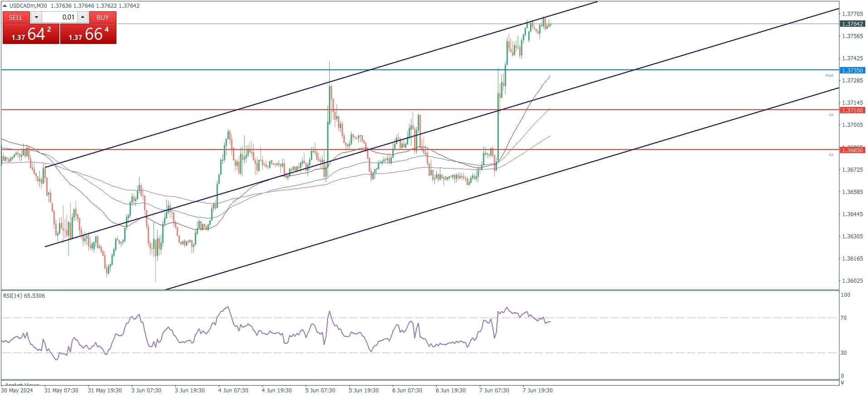
Task: Click the S3 support line label
Action: [x=831, y=155]
